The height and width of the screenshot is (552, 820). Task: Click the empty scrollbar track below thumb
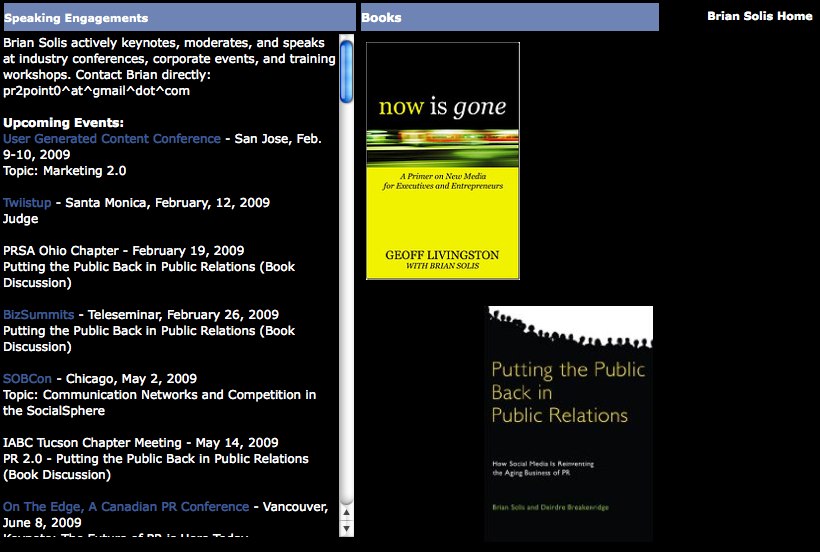pos(346,303)
